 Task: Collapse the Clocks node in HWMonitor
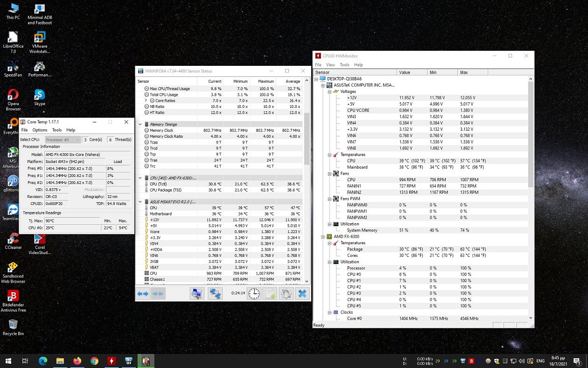pos(329,312)
